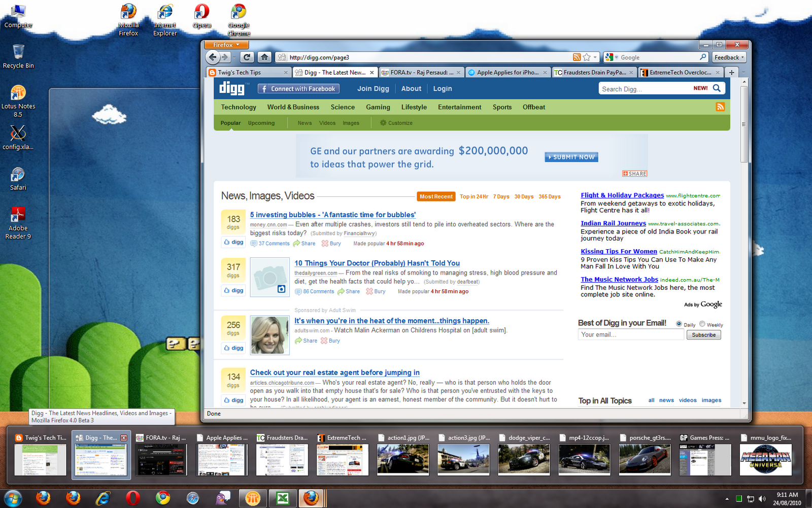Viewport: 812px width, 508px height.
Task: Click the Search Digg input field
Action: [x=645, y=89]
